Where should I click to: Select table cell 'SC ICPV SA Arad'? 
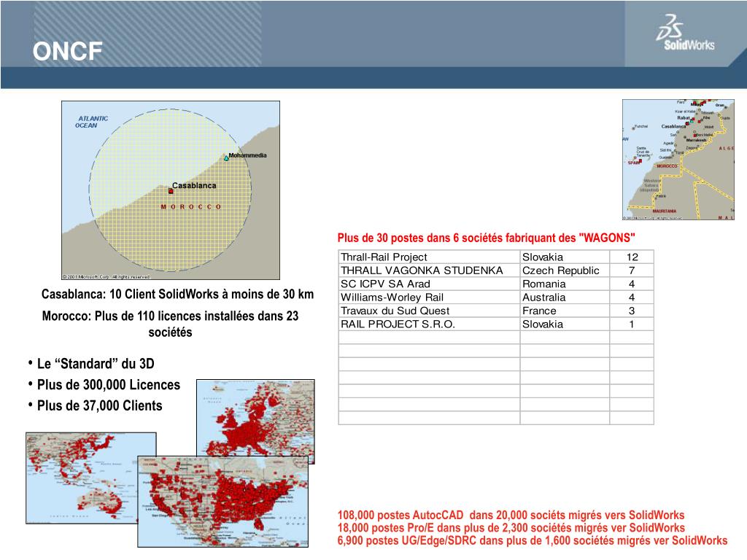429,284
